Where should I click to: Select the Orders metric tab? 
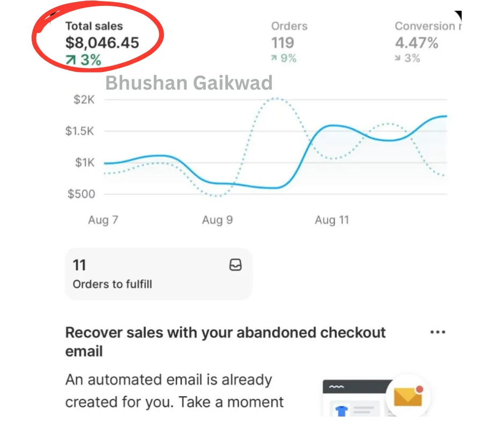click(289, 42)
